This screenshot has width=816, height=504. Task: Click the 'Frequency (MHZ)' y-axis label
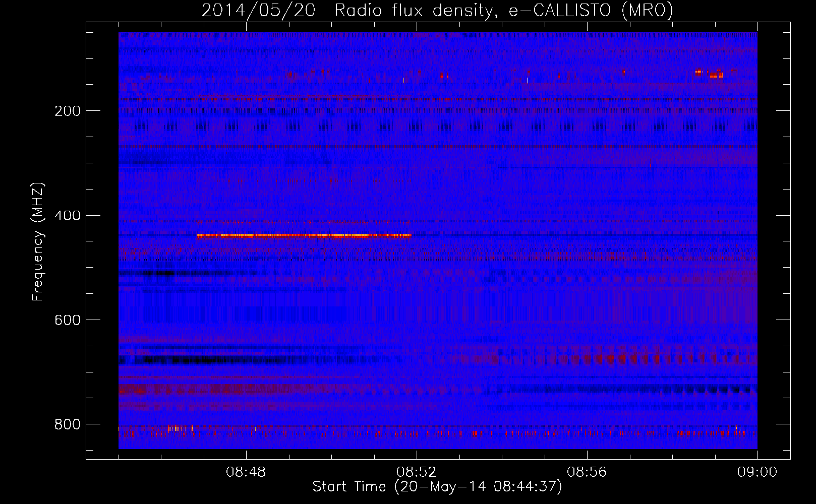tap(38, 242)
